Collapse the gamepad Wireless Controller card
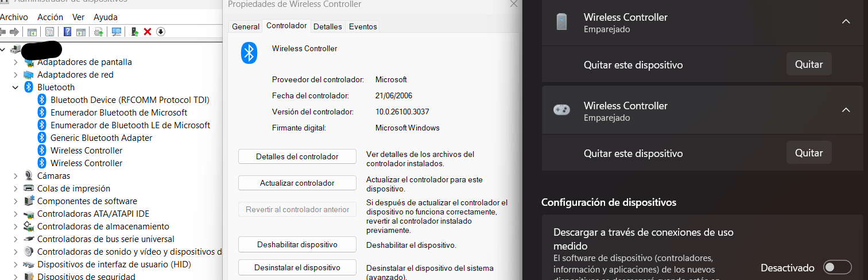868x280 pixels. pos(845,110)
